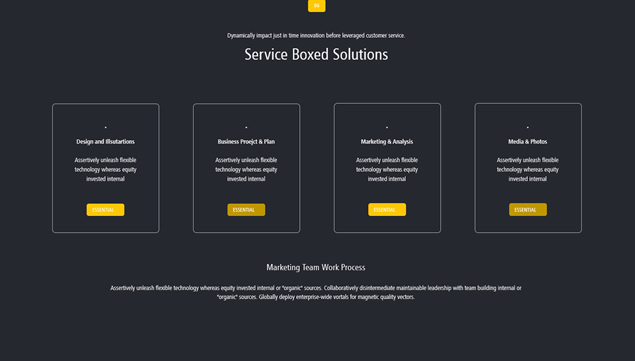Screen dimensions: 635x361
Task: Click the Service Boxed Solutions heading
Action: click(x=316, y=54)
